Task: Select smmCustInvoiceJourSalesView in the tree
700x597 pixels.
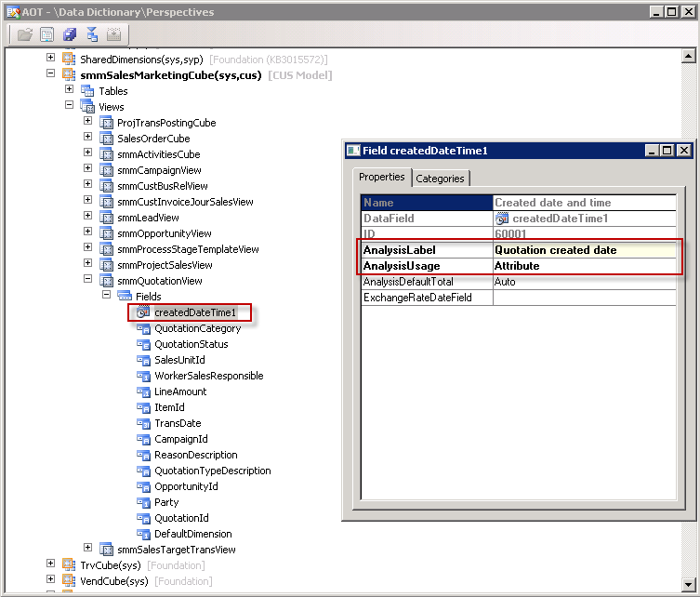Action: (x=185, y=202)
